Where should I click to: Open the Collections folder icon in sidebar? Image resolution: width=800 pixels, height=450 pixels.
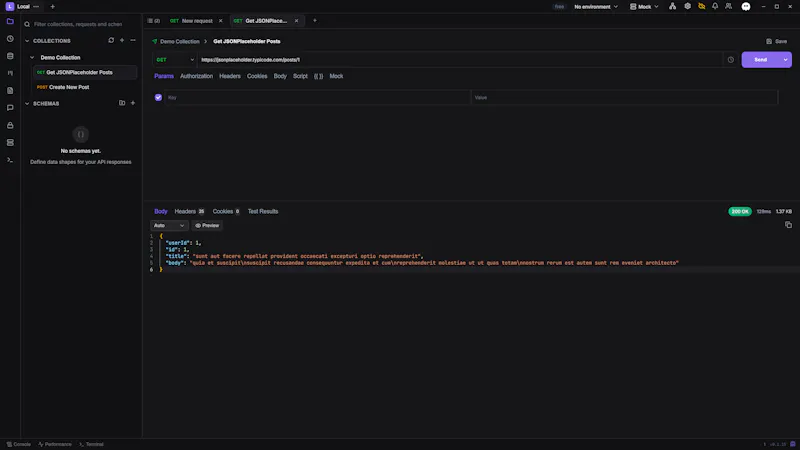(x=10, y=21)
